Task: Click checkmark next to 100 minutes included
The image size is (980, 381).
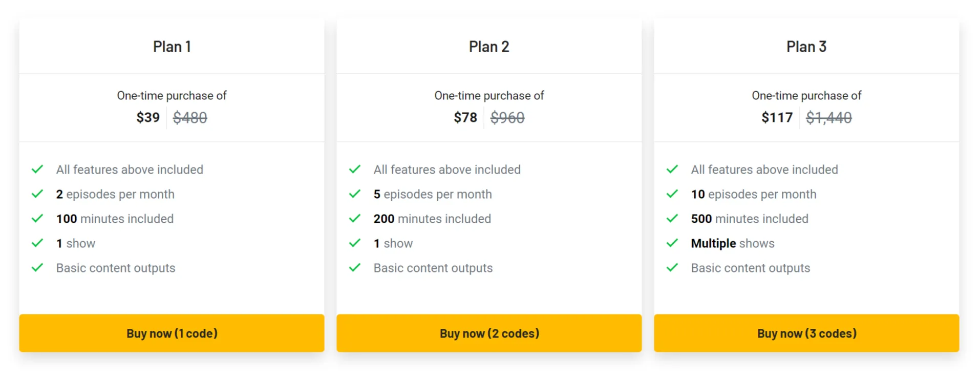Action: (x=37, y=219)
